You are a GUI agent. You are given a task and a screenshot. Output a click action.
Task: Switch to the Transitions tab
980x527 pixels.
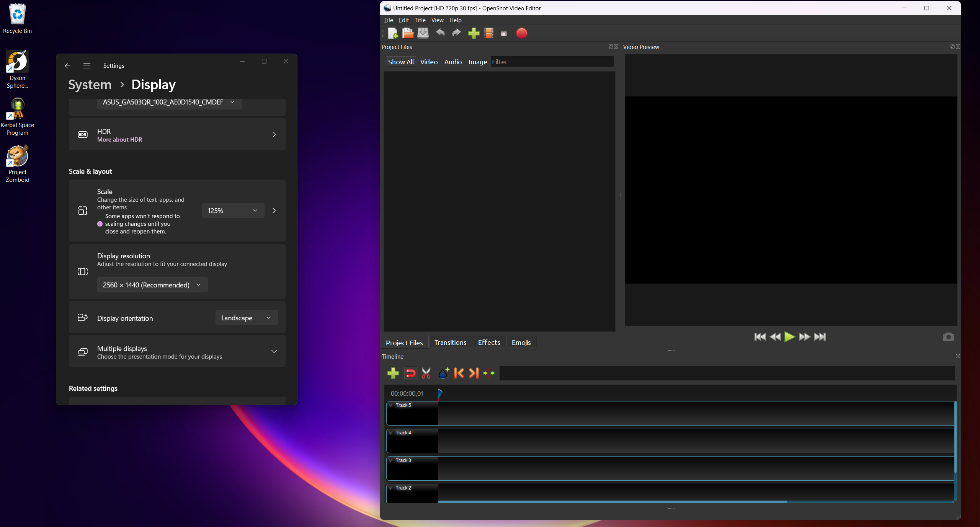(450, 342)
